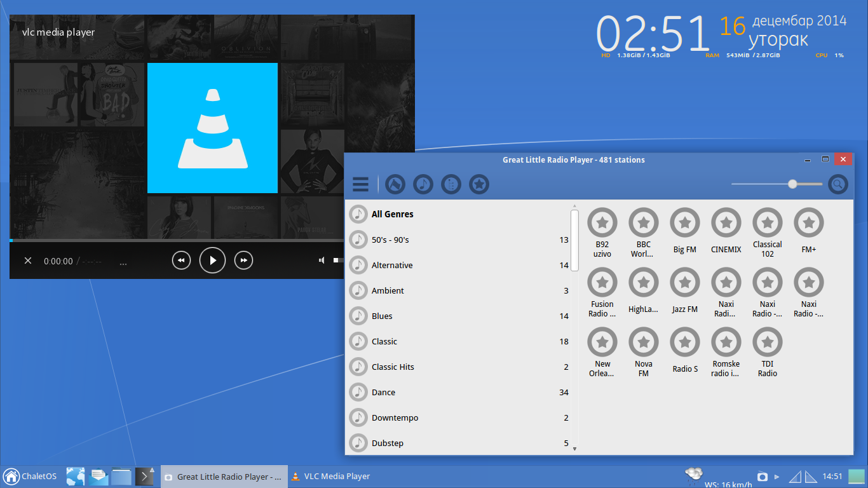Image resolution: width=868 pixels, height=488 pixels.
Task: Launch web browser from taskbar globe icon
Action: pyautogui.click(x=76, y=477)
